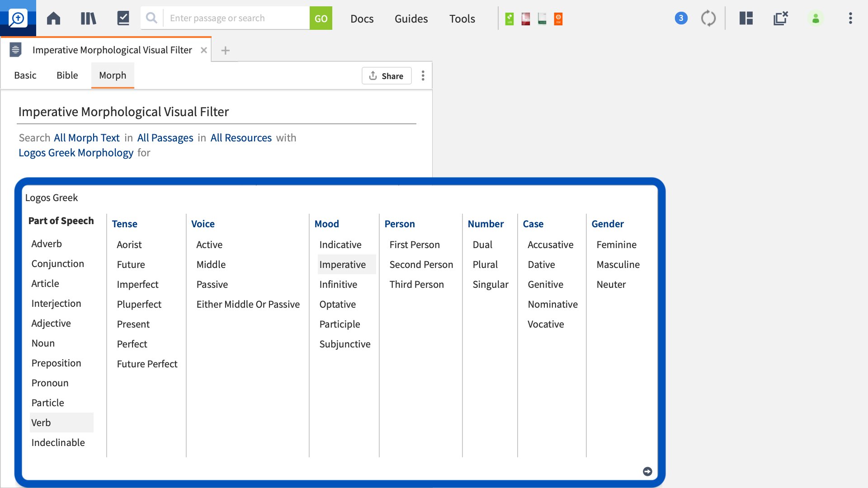The width and height of the screenshot is (868, 488).
Task: Click the Tense column header
Action: [124, 224]
